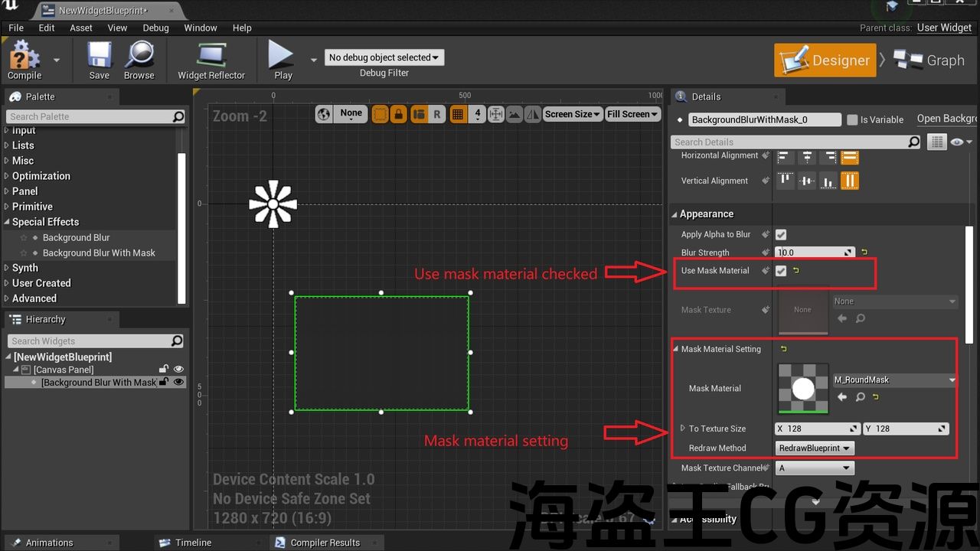
Task: Open the Details property matrix grid icon
Action: click(x=936, y=142)
